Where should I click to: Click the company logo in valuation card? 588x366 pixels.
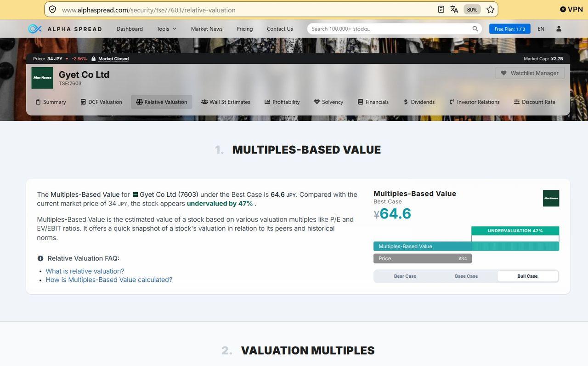pos(551,198)
